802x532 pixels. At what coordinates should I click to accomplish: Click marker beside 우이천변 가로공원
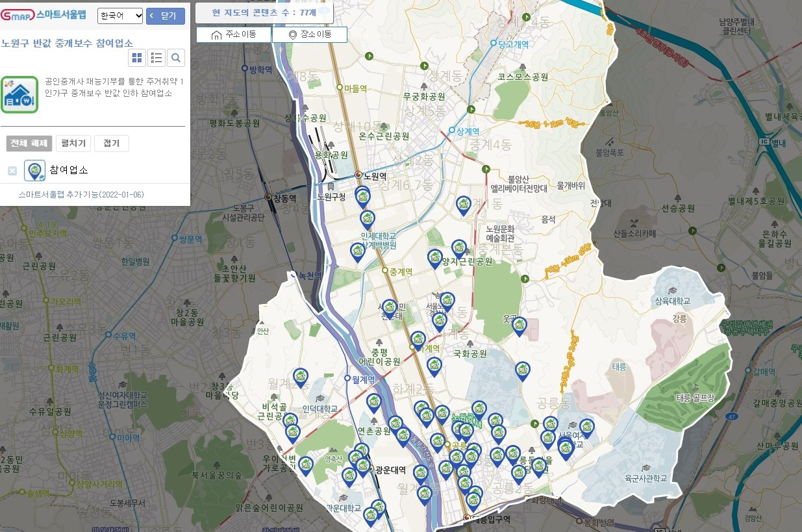[305, 466]
